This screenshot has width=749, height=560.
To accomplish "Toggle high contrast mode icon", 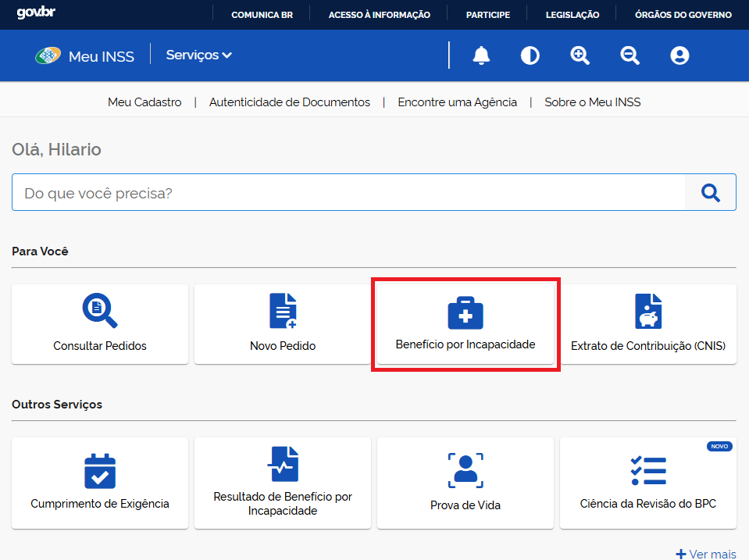I will point(530,55).
